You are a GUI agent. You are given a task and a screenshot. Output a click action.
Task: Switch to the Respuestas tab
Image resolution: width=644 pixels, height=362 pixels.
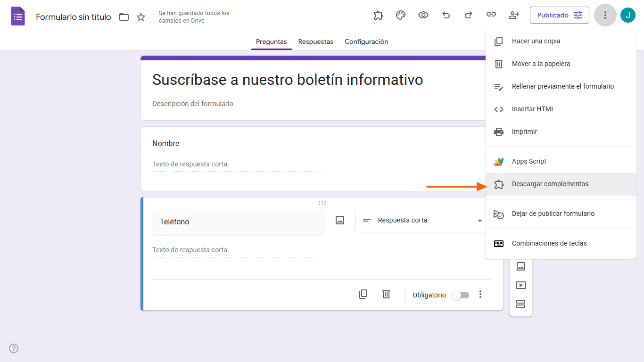click(x=315, y=41)
